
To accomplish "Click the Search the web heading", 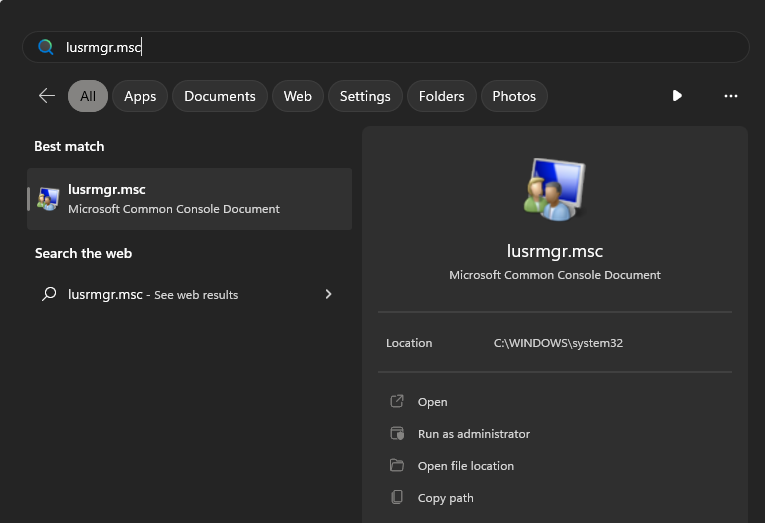I will 83,253.
